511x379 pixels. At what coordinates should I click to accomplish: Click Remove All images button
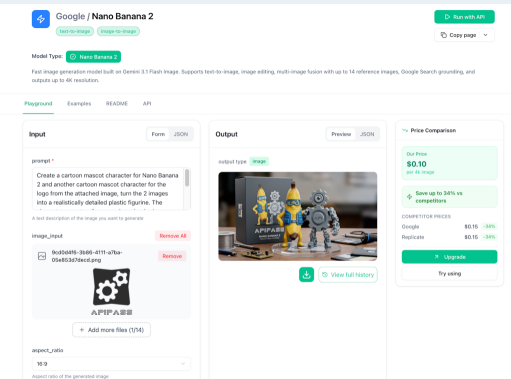(173, 236)
